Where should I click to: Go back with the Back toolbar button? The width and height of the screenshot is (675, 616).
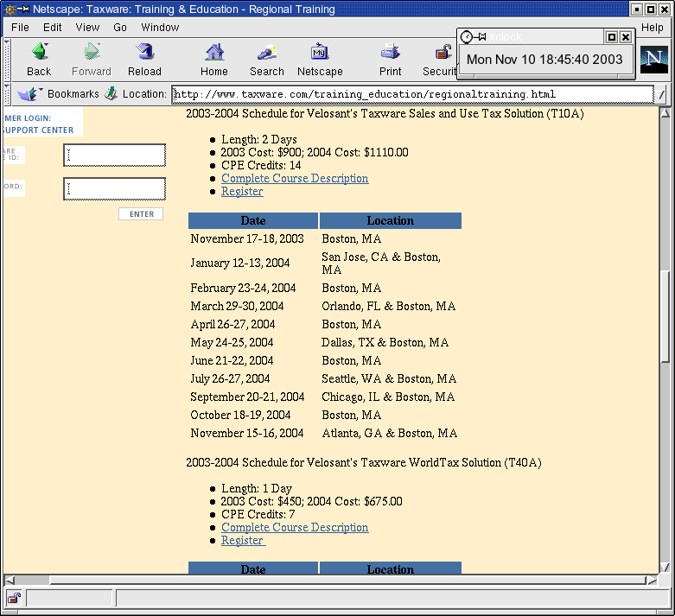(39, 60)
